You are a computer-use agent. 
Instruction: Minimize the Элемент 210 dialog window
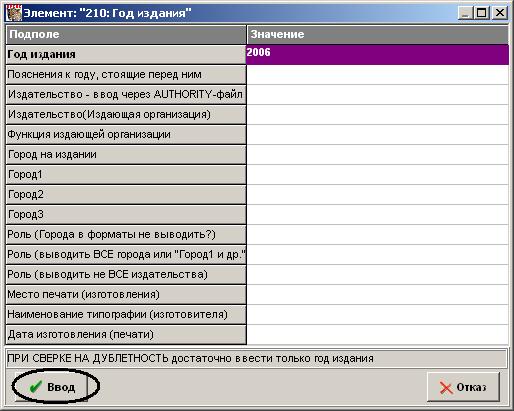[x=465, y=13]
